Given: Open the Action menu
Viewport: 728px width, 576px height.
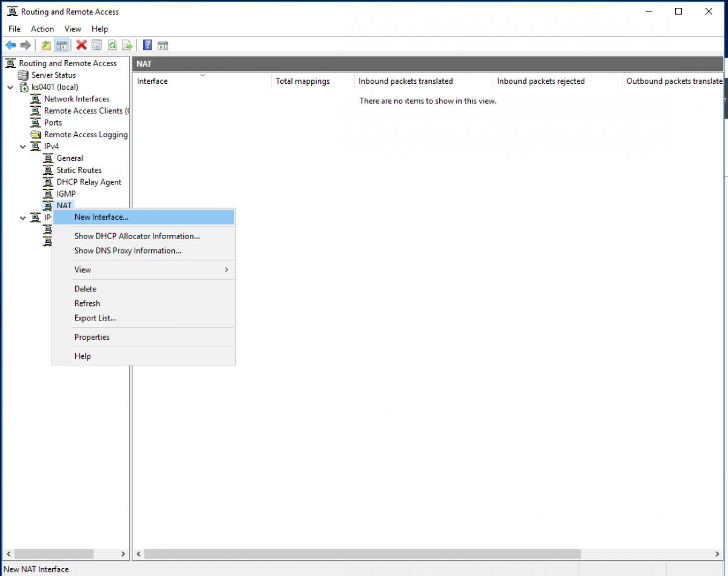Looking at the screenshot, I should (42, 29).
